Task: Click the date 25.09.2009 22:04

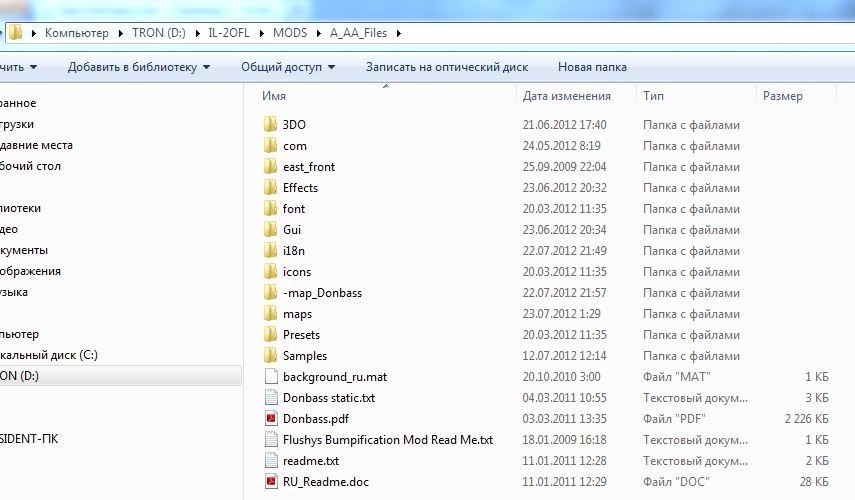Action: pyautogui.click(x=564, y=167)
